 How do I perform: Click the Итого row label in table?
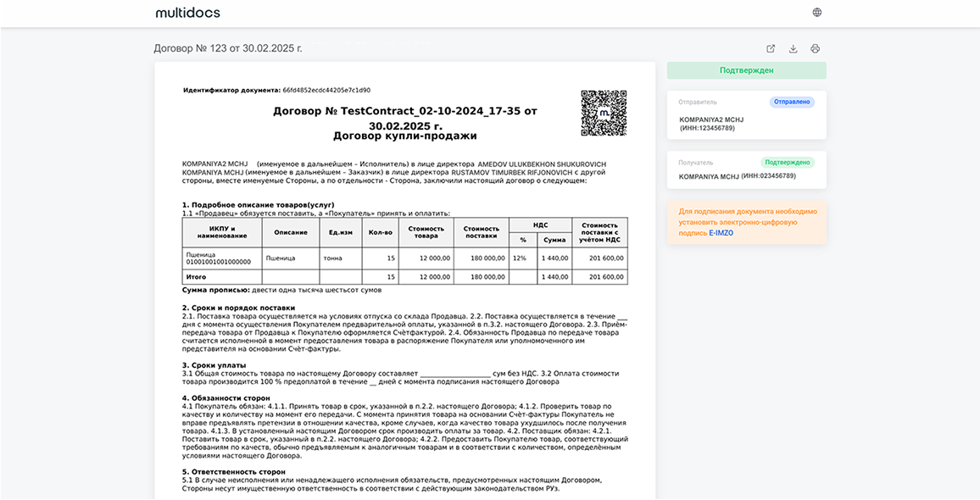coord(195,277)
